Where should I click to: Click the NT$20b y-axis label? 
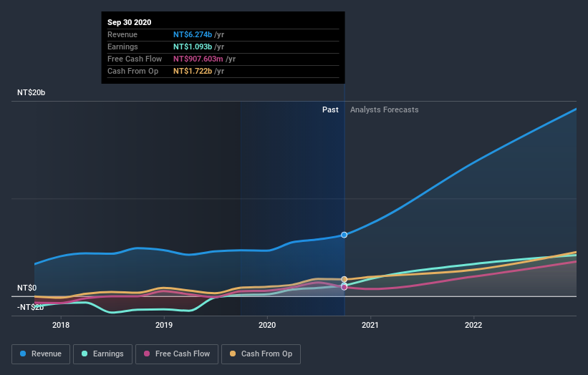(31, 92)
